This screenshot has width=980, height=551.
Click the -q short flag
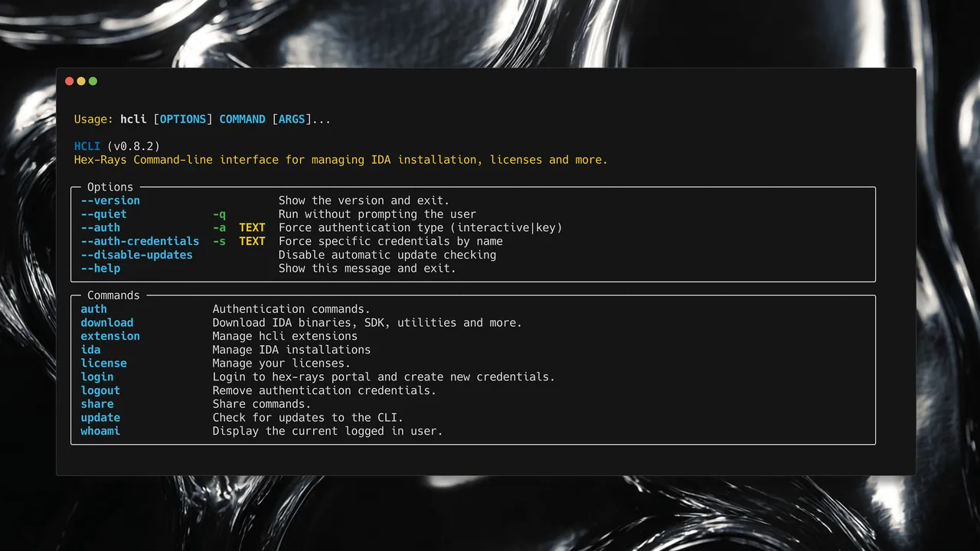coord(219,214)
